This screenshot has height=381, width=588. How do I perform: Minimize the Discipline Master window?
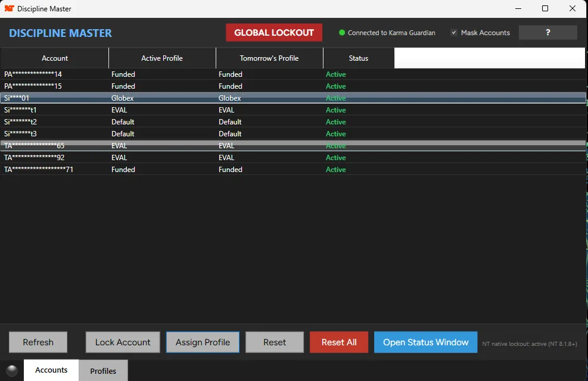(518, 8)
